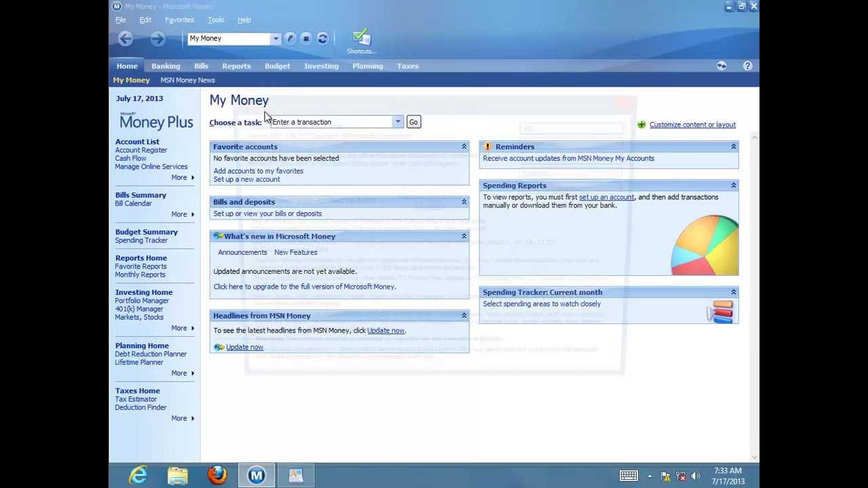The image size is (868, 488).
Task: Select the New Features tab
Action: click(x=296, y=252)
